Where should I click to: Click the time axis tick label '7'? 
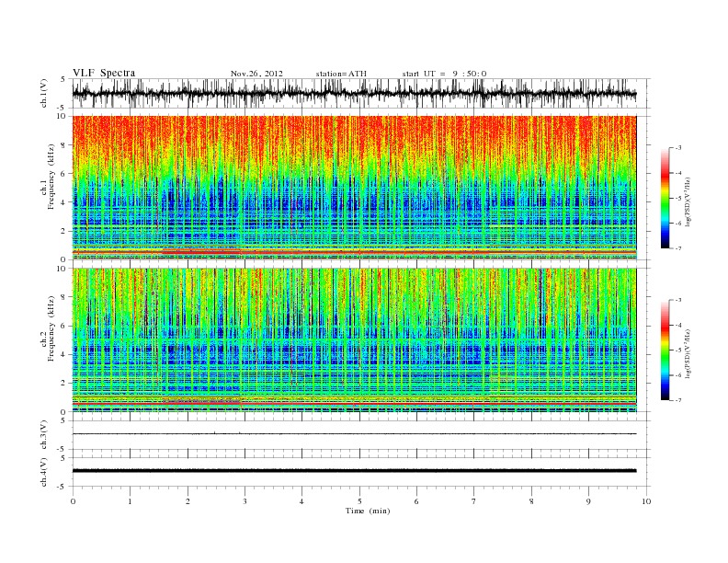474,501
